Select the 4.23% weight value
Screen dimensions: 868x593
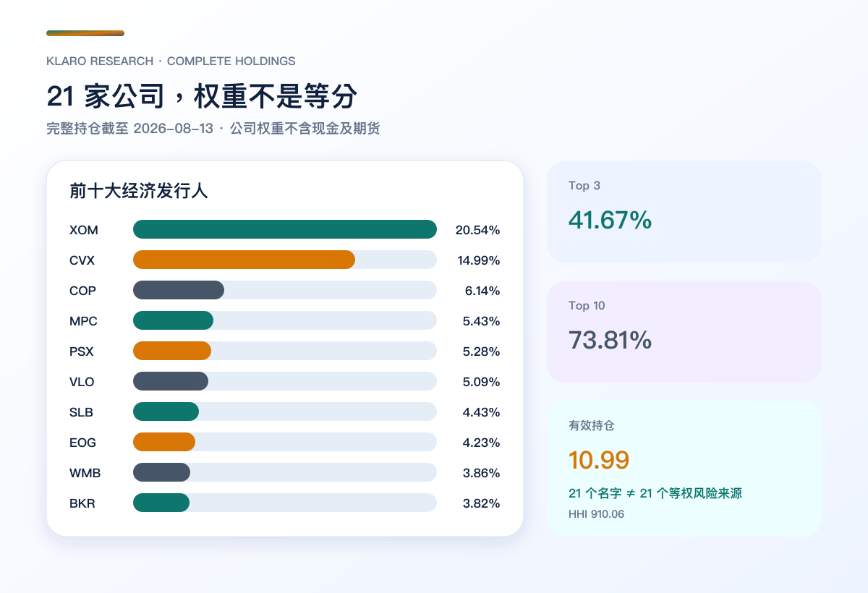[x=482, y=443]
